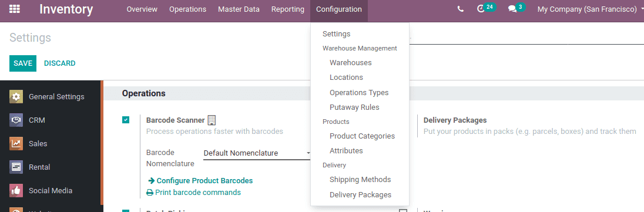Click the Rental app icon
Viewport: 644px width, 212px height.
tap(16, 167)
